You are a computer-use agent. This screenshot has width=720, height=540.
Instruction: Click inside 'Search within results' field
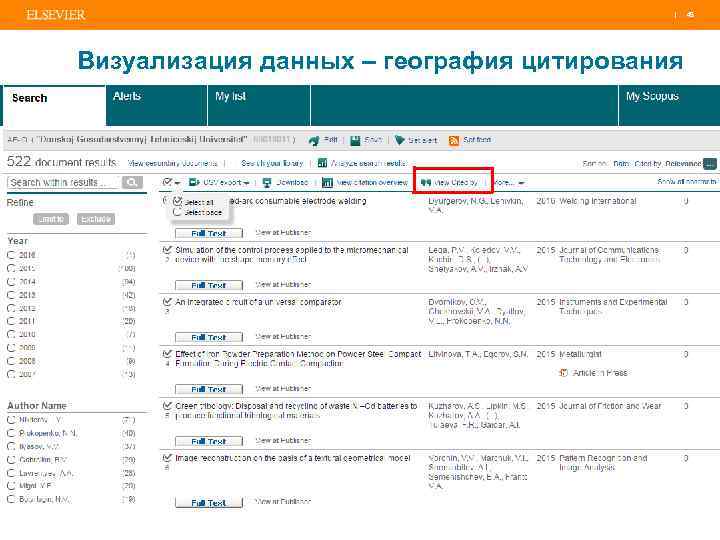point(63,182)
